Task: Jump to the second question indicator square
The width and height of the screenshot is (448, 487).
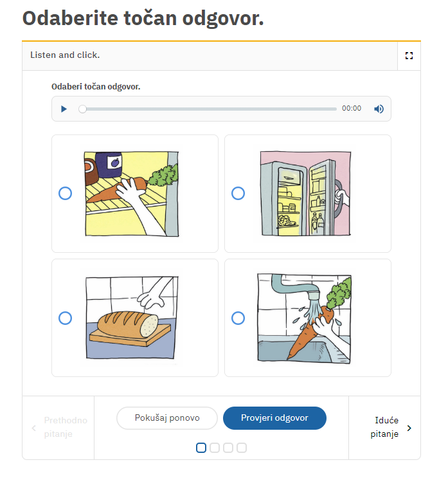Action: pyautogui.click(x=215, y=448)
